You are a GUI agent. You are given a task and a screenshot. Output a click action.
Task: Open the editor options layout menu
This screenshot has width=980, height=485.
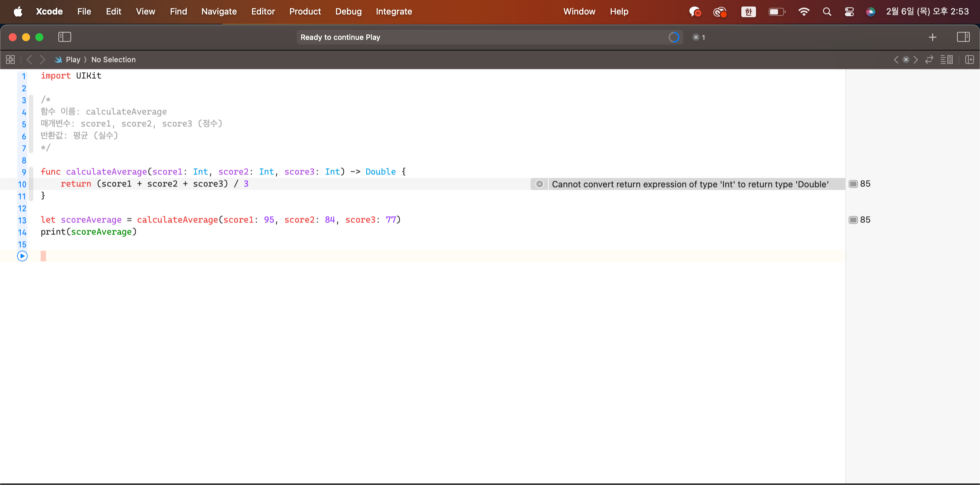click(947, 59)
